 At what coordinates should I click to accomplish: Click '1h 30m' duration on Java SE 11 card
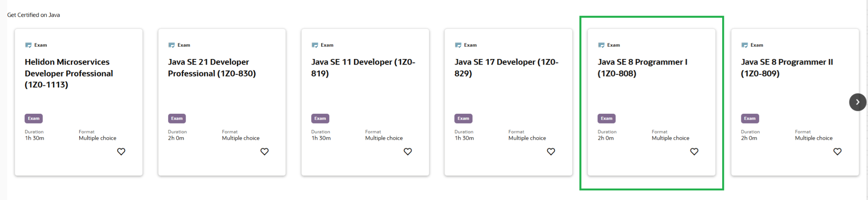321,138
